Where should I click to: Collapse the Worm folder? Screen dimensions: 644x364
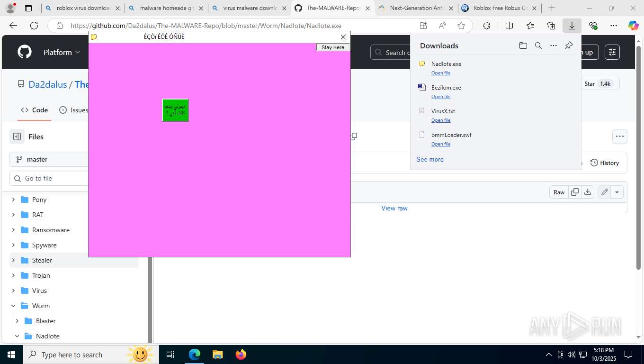coord(13,306)
